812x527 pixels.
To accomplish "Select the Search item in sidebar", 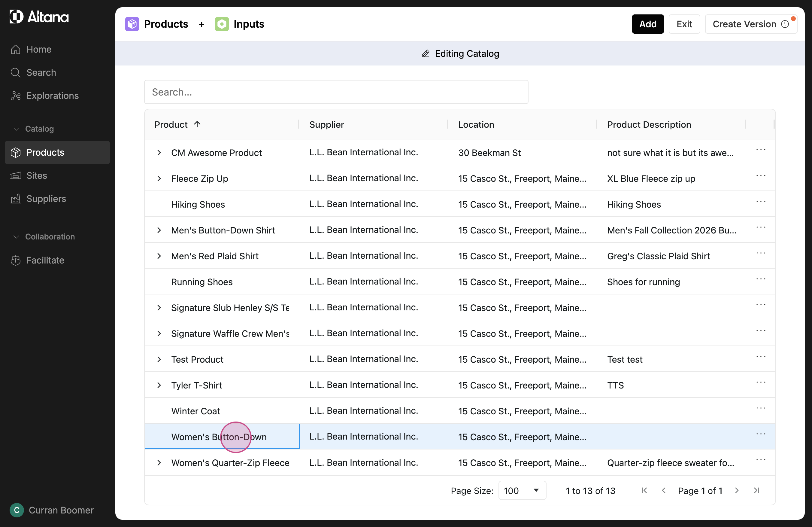I will 41,72.
